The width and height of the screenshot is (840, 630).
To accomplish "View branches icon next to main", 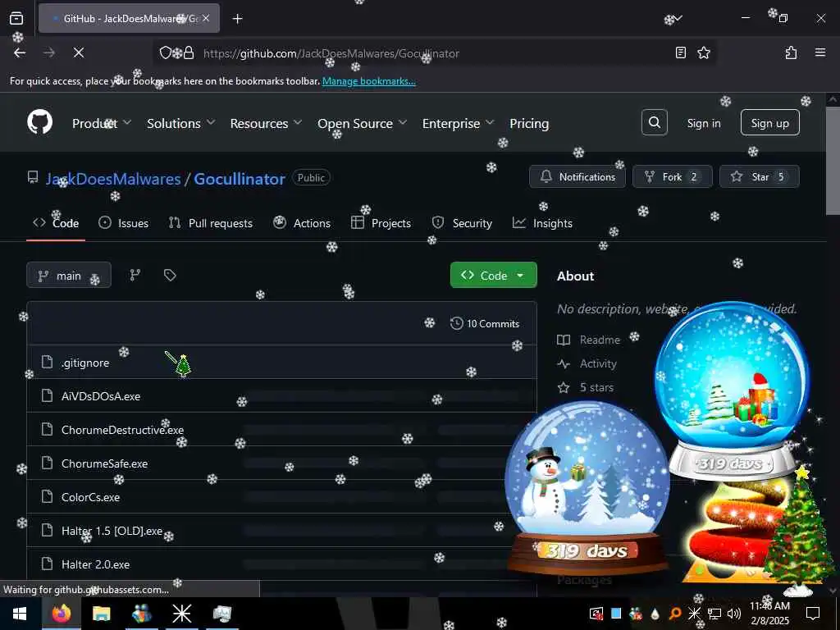I will 135,275.
